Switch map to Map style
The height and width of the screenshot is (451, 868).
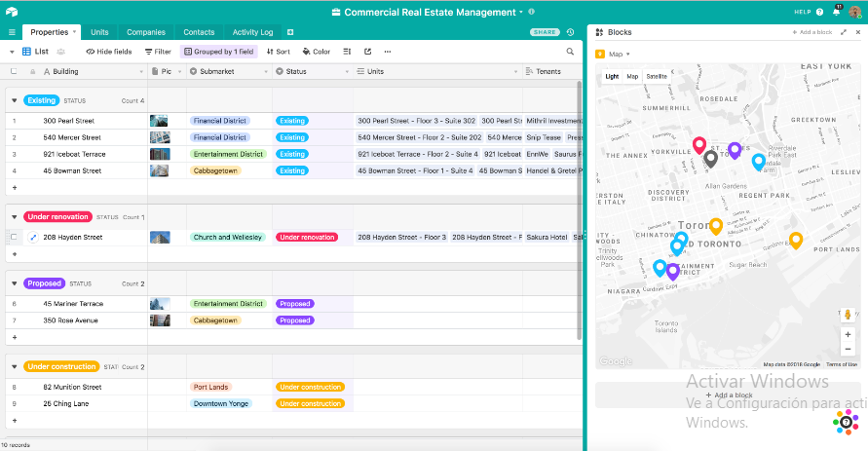coord(632,76)
